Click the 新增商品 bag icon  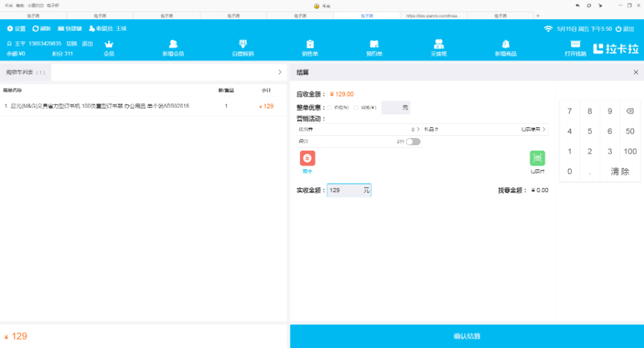click(506, 44)
